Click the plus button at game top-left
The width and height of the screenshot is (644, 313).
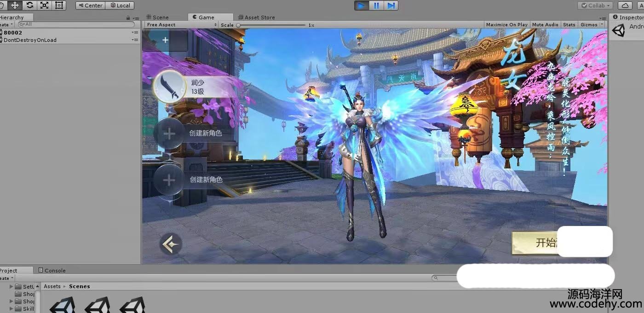[165, 40]
